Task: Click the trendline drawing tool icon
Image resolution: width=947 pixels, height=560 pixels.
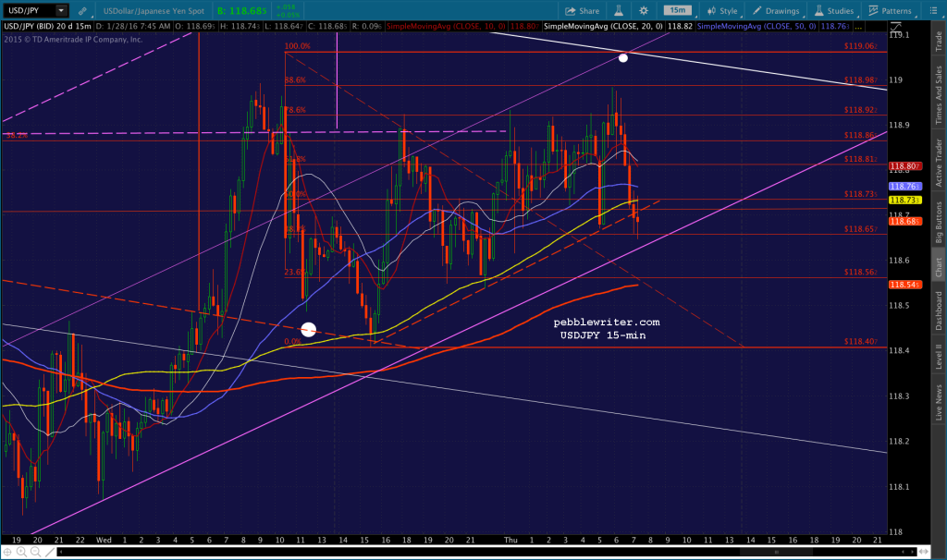Action: point(50,552)
